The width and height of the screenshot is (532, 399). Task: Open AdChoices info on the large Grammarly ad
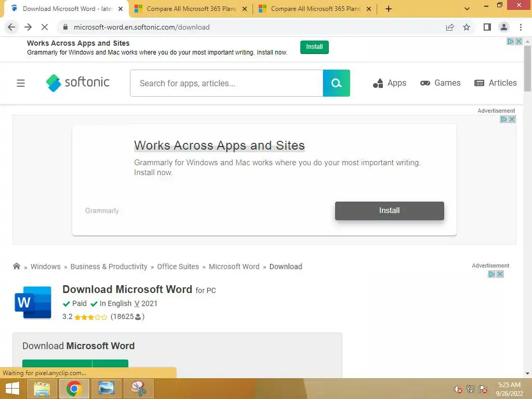[504, 119]
